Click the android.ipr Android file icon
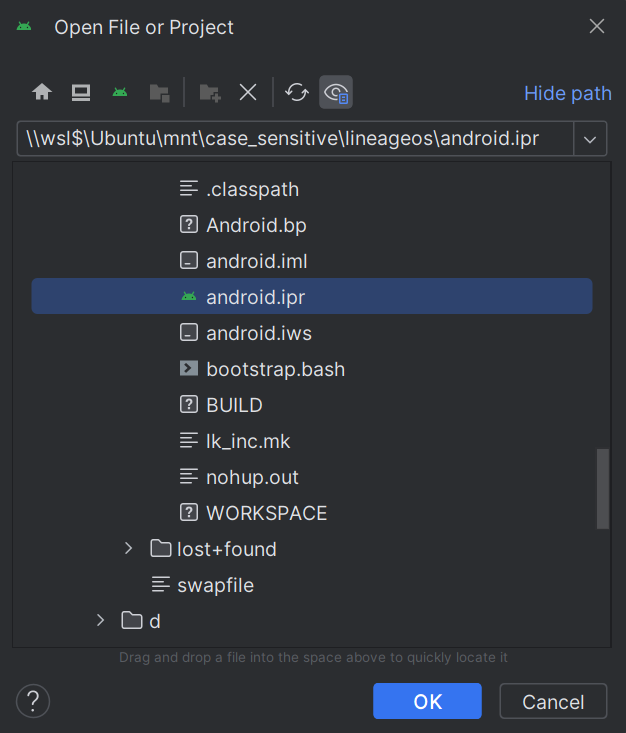 pyautogui.click(x=189, y=296)
